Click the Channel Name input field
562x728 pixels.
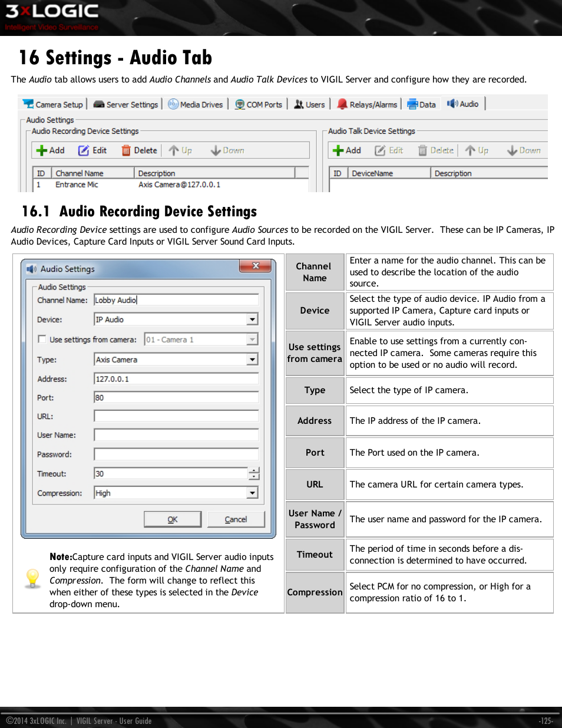176,300
